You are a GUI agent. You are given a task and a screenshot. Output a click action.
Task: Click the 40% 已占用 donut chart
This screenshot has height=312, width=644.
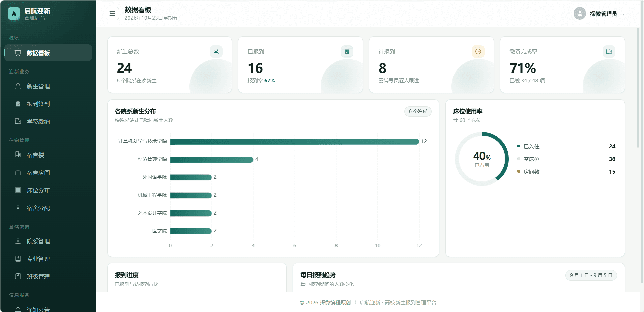(482, 159)
